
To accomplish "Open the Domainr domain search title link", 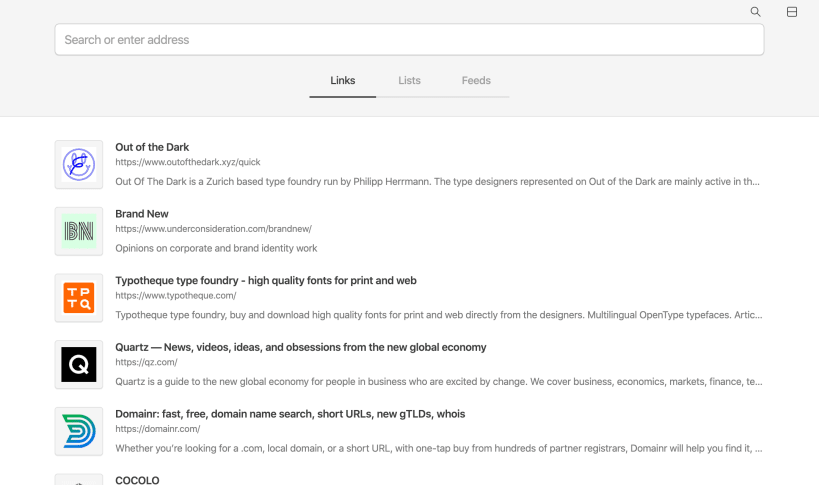I will 290,414.
